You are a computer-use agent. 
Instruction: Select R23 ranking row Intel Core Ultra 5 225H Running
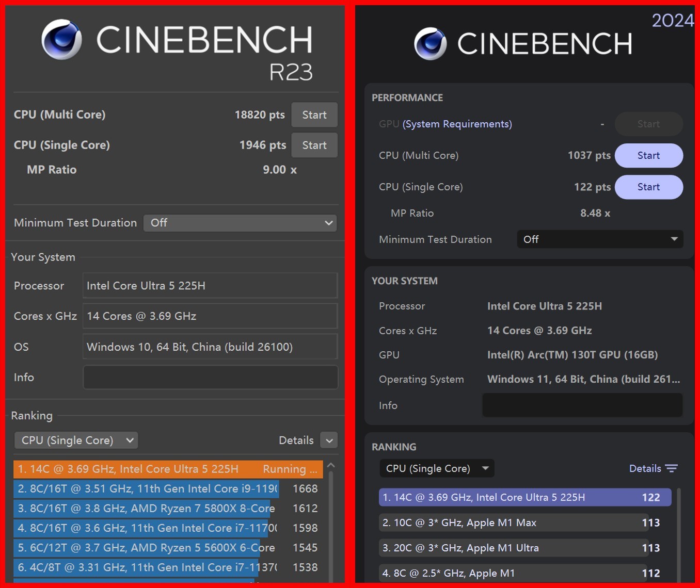coord(168,469)
